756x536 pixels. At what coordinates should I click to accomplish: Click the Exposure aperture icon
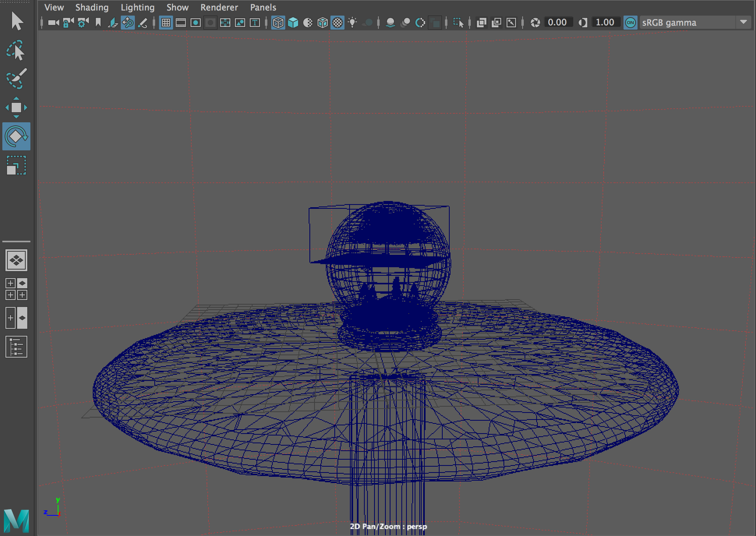[x=535, y=23]
